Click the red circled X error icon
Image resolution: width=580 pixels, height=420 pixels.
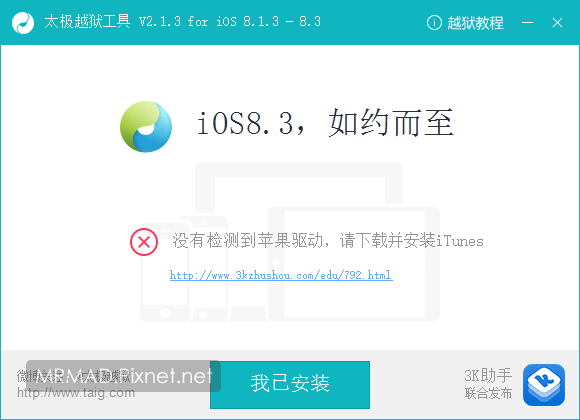pos(144,242)
